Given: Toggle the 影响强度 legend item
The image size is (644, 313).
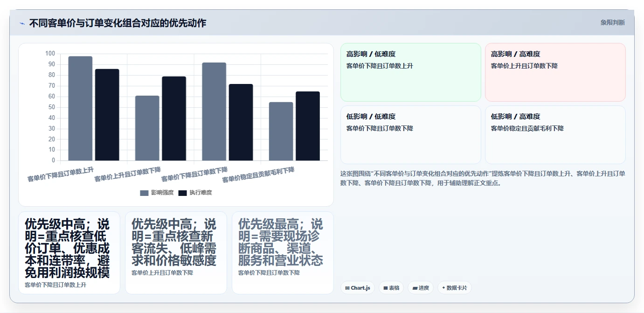Looking at the screenshot, I should pyautogui.click(x=157, y=193).
